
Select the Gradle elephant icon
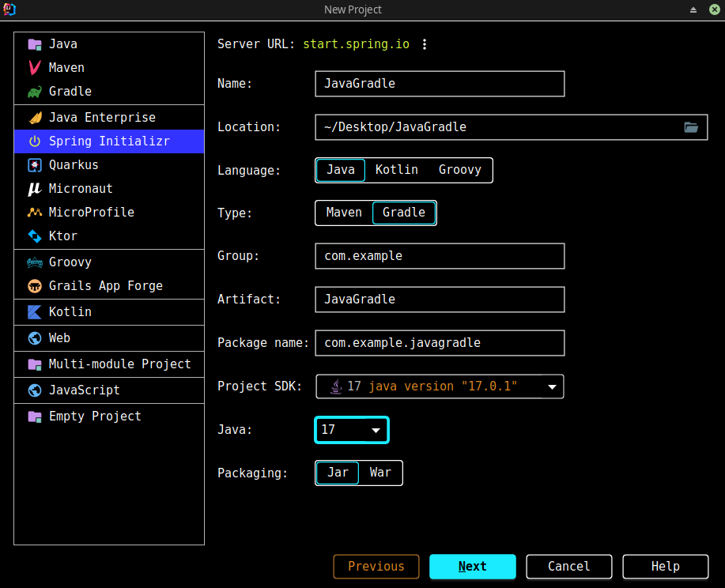point(34,92)
